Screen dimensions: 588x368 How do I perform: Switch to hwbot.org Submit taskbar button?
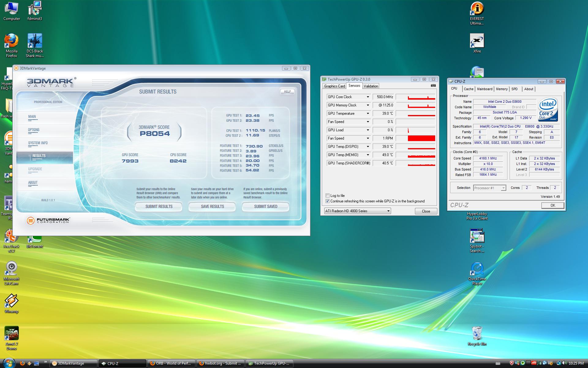pyautogui.click(x=220, y=363)
